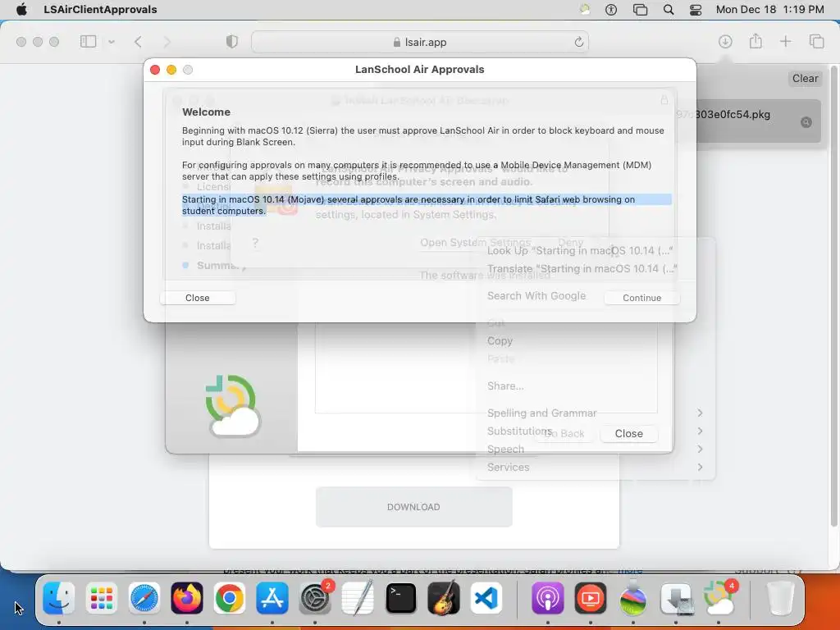Viewport: 840px width, 630px height.
Task: Open System Settings from the Dock
Action: pos(315,598)
